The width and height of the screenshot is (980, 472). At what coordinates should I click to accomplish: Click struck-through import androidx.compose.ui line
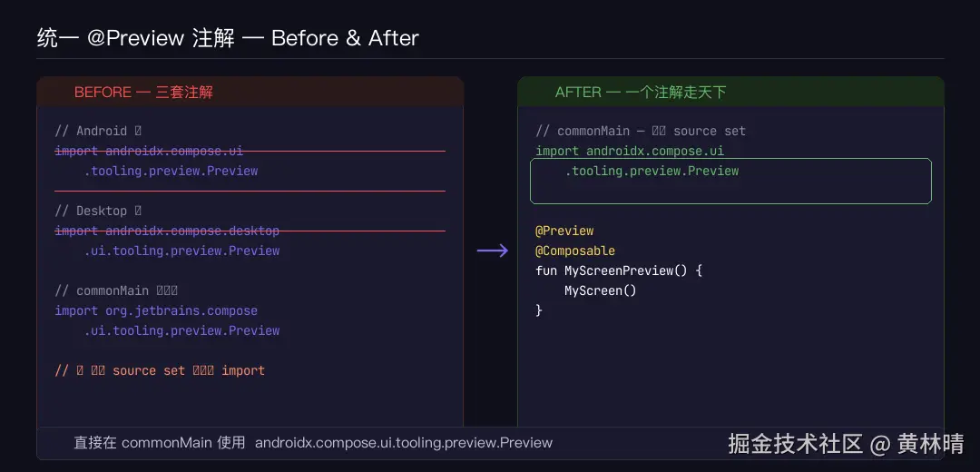pos(149,151)
